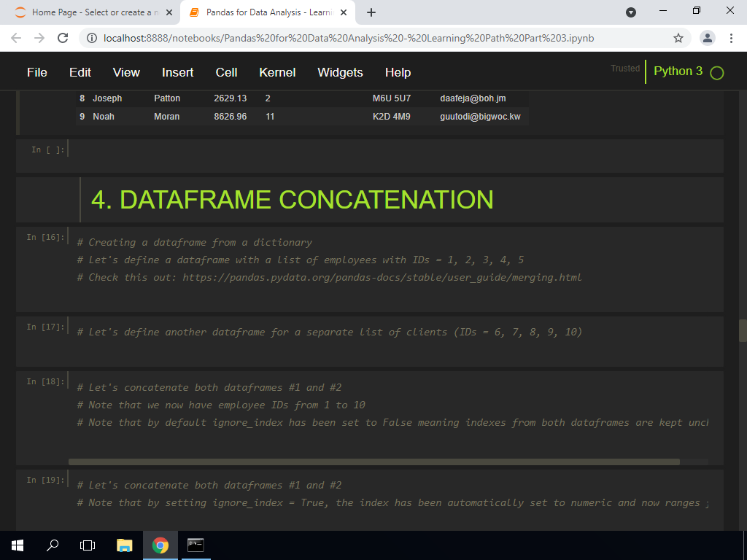The width and height of the screenshot is (747, 560).
Task: Open the File menu
Action: [37, 72]
